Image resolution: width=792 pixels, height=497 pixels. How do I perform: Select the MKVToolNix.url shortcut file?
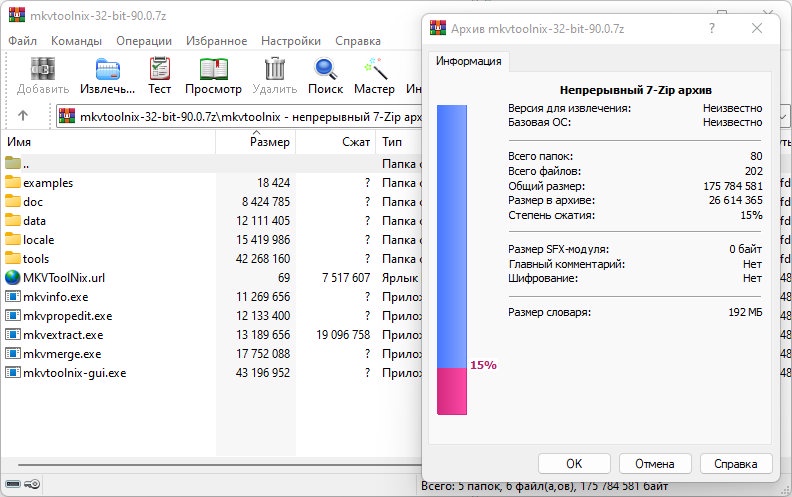[64, 277]
